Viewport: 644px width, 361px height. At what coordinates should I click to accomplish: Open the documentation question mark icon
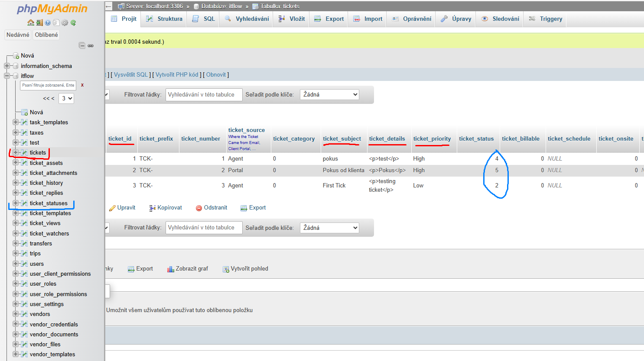pos(48,23)
